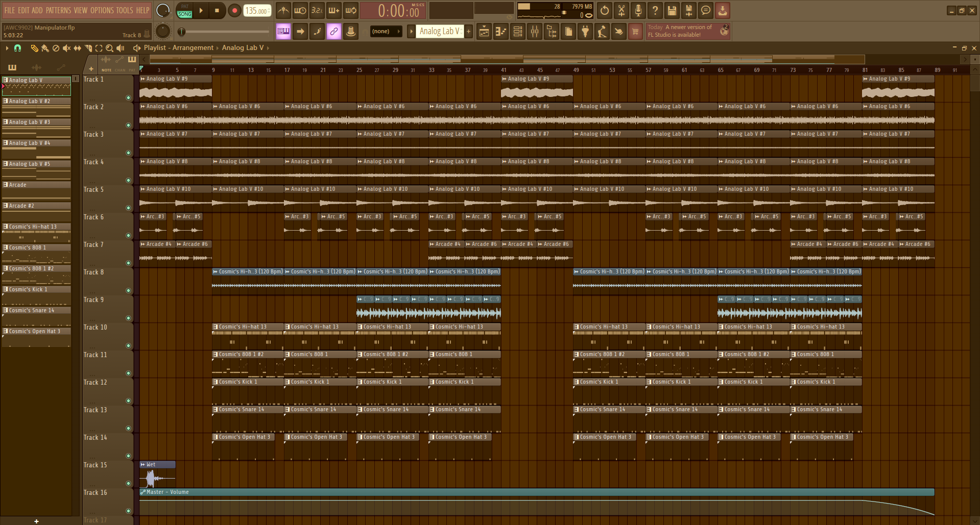Image resolution: width=980 pixels, height=525 pixels.
Task: Save the project with floppy icon
Action: (672, 10)
